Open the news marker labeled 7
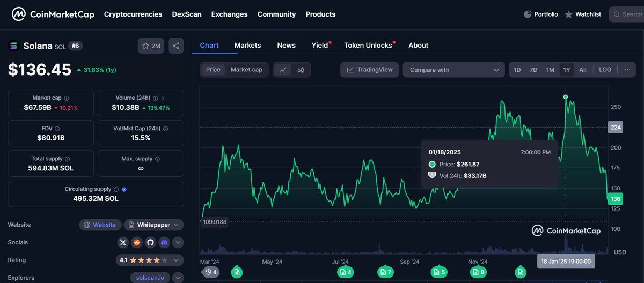 pyautogui.click(x=385, y=272)
